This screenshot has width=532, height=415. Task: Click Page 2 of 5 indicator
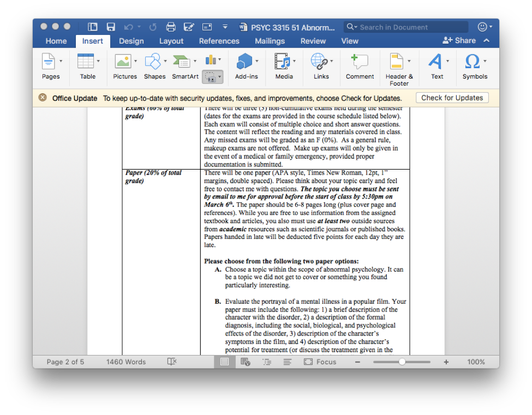pos(65,362)
